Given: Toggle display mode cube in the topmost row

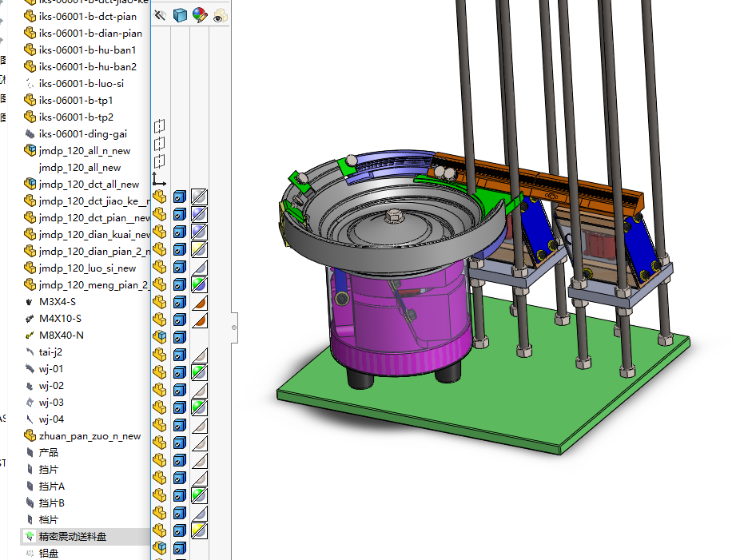Looking at the screenshot, I should (x=180, y=197).
